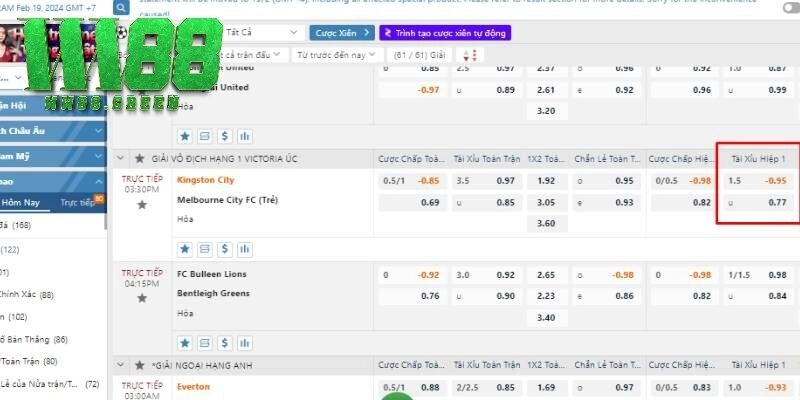
Task: Click the -0.85 handicap odds for Kingston City
Action: [429, 181]
